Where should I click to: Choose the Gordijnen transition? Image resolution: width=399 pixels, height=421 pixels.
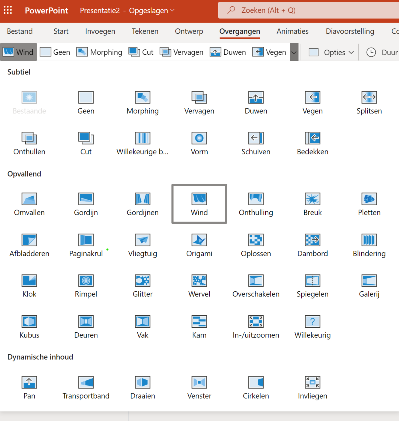[x=142, y=204]
